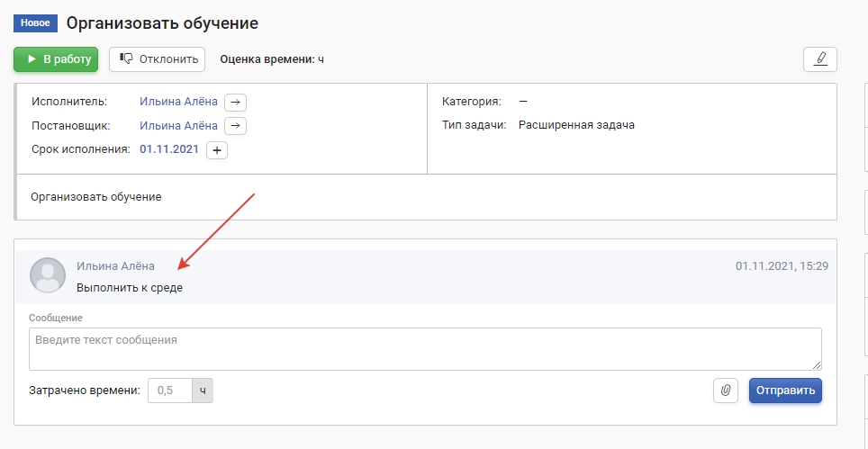Send message with Отправить button
Viewport: 868px width, 449px height.
(x=785, y=391)
